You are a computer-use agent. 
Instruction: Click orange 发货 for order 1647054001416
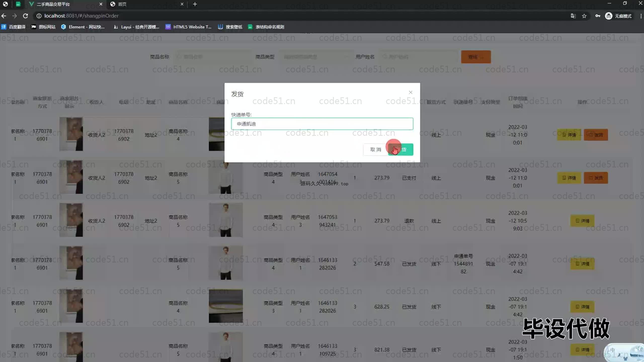click(x=596, y=178)
